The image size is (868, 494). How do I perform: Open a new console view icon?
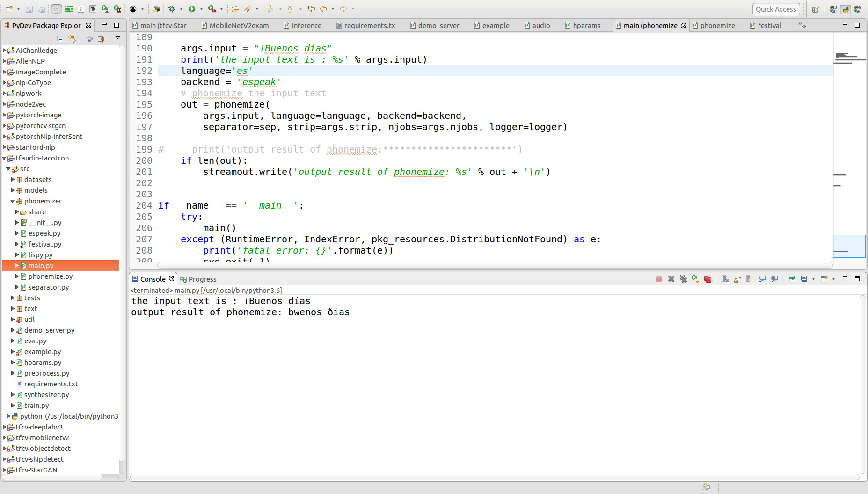click(x=824, y=279)
